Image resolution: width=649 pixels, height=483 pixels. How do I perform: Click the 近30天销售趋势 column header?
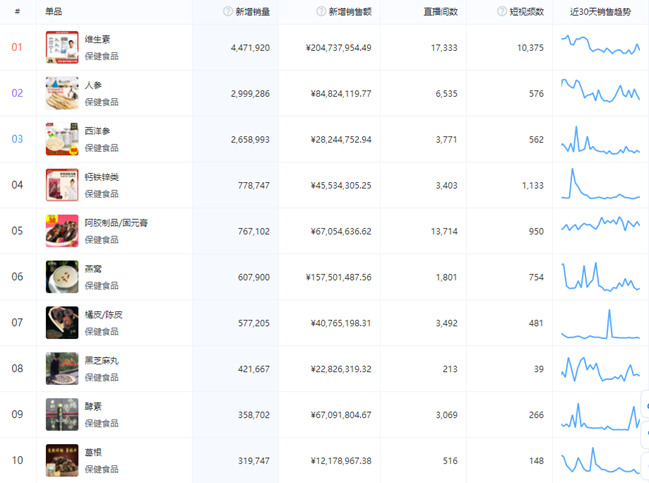[x=601, y=12]
